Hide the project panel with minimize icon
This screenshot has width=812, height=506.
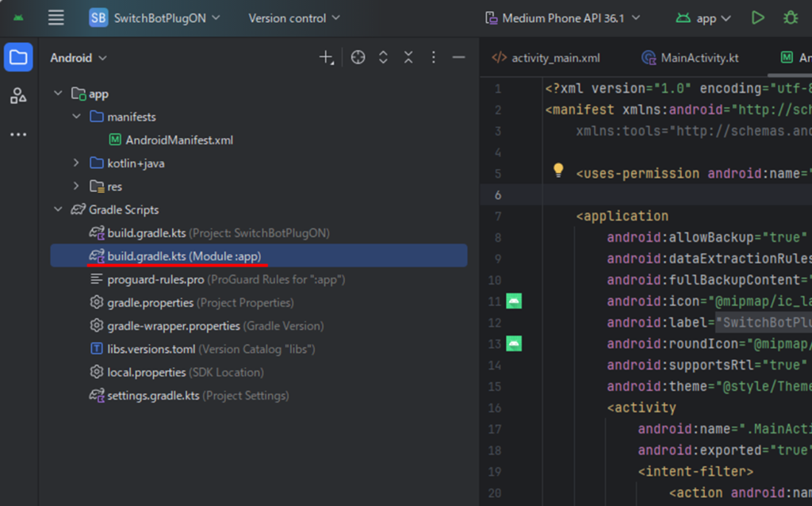pyautogui.click(x=458, y=57)
